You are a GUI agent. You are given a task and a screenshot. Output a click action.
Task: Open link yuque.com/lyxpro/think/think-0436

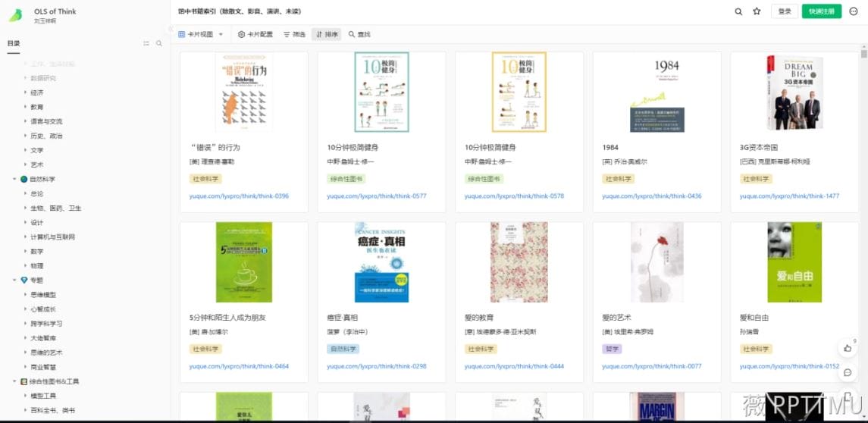coord(651,196)
